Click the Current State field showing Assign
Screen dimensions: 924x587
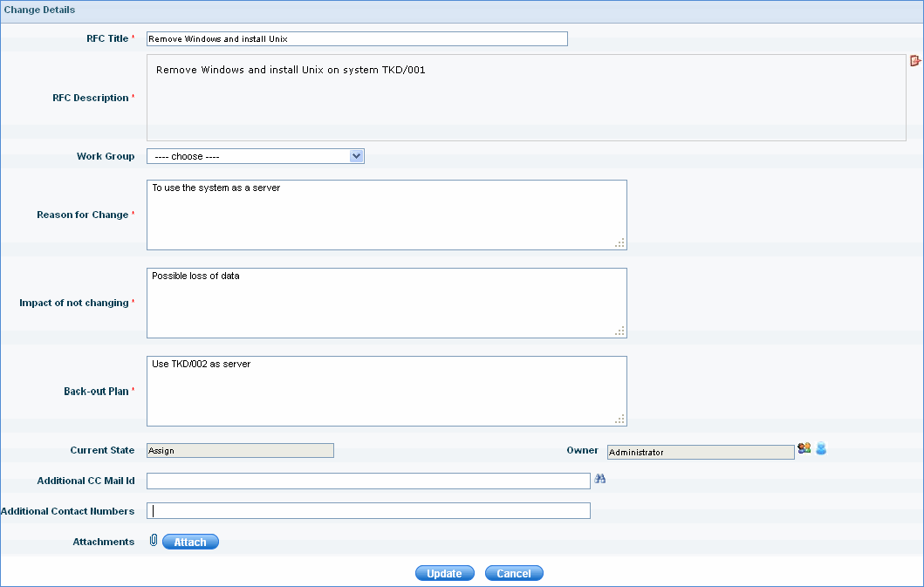tap(240, 450)
